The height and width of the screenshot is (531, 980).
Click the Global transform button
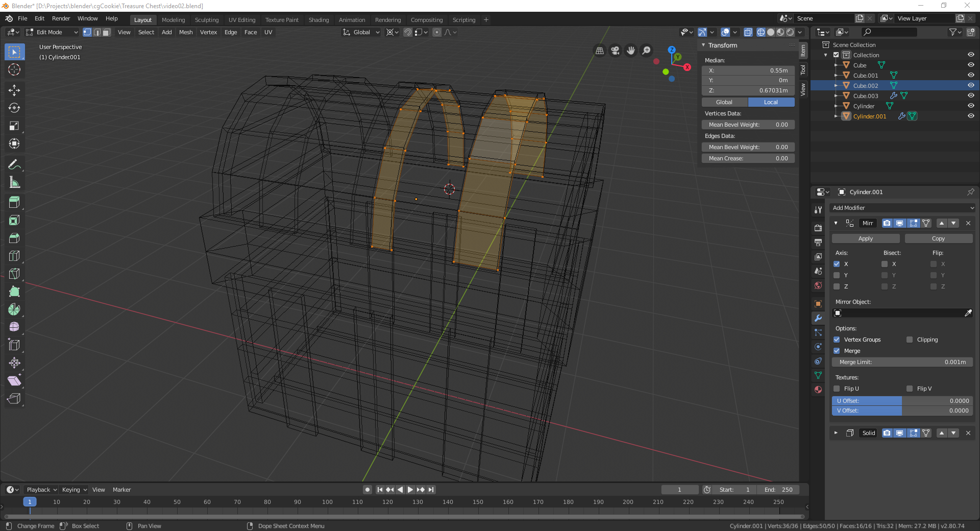click(x=724, y=102)
